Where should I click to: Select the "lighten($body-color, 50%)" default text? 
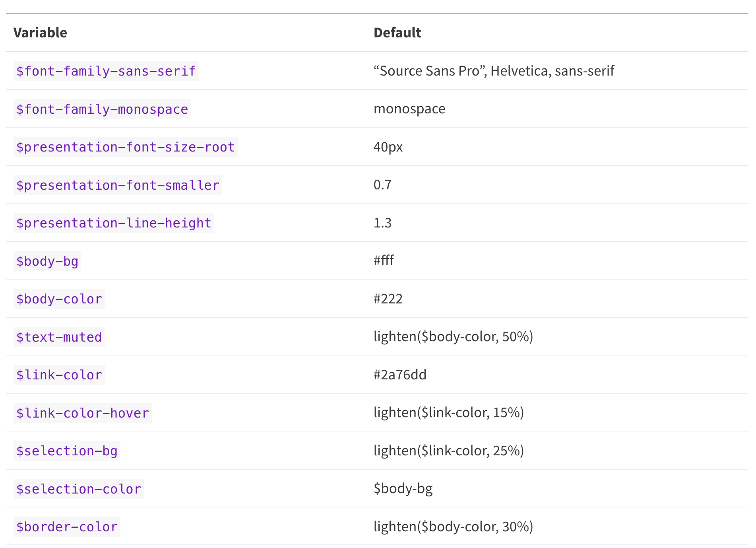(453, 337)
